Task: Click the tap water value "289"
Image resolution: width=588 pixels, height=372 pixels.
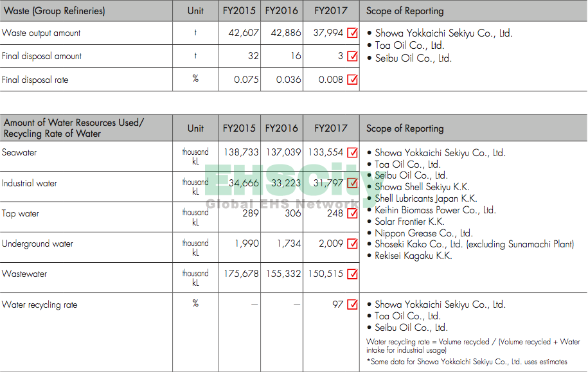Action: pos(251,213)
